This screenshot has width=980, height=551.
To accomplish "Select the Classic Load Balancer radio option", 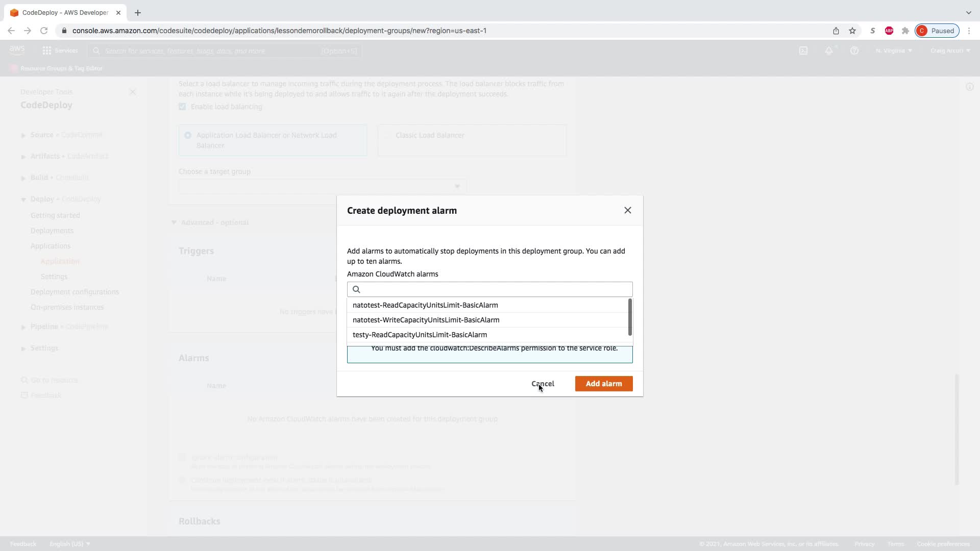I will click(387, 135).
